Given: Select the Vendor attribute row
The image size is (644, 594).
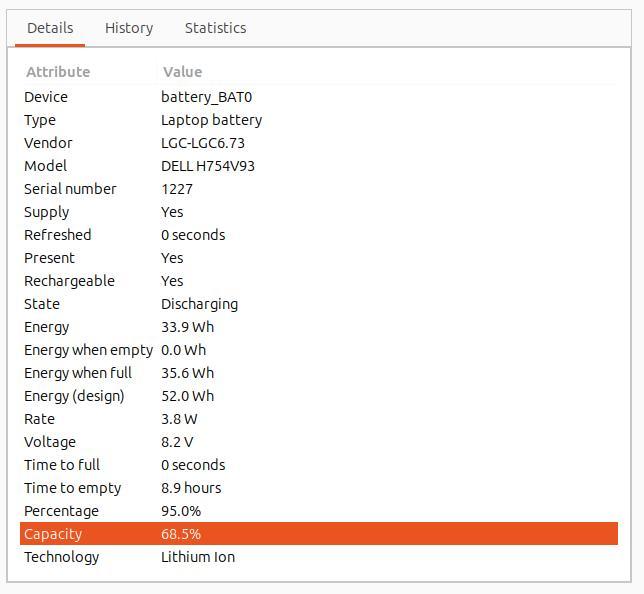Looking at the screenshot, I should [x=319, y=143].
